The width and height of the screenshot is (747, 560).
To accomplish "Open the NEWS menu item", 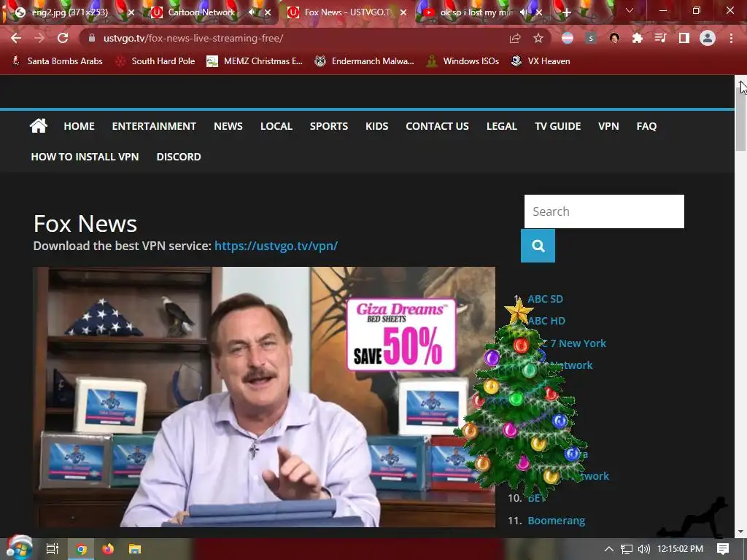I will [x=228, y=126].
